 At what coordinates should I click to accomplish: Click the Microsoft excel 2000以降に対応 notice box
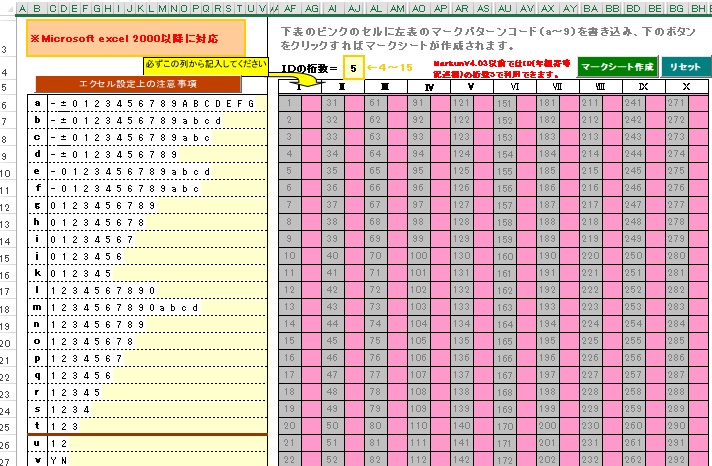pos(136,38)
